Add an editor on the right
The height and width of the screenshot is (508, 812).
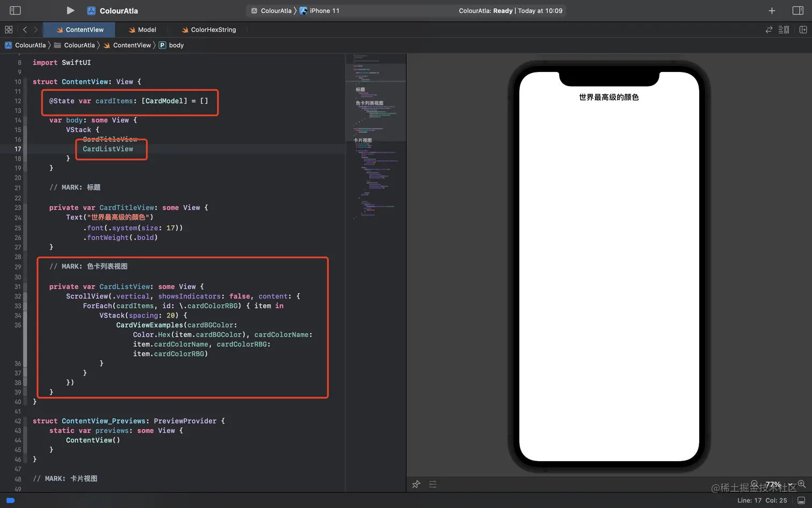click(803, 30)
